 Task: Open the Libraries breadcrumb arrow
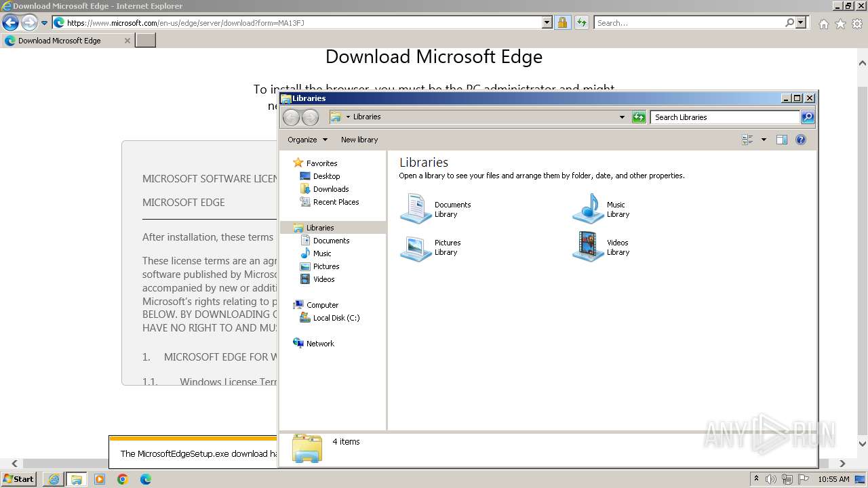[348, 117]
